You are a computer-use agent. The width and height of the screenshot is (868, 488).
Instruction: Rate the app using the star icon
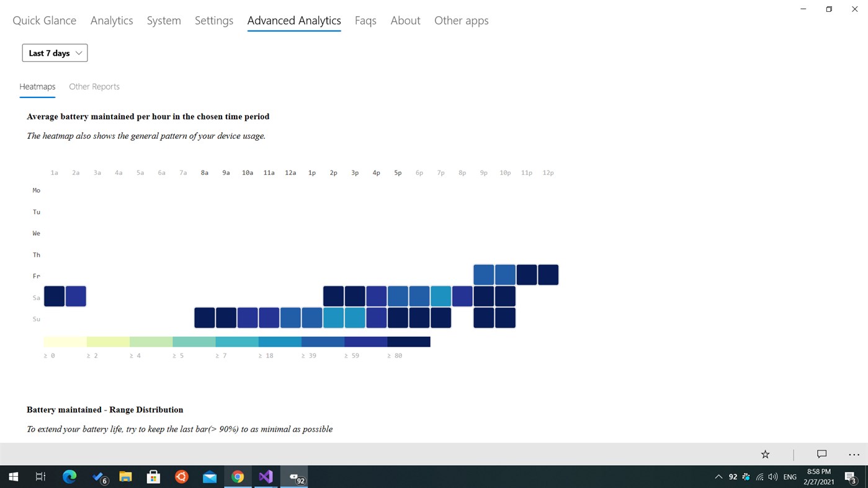click(765, 454)
